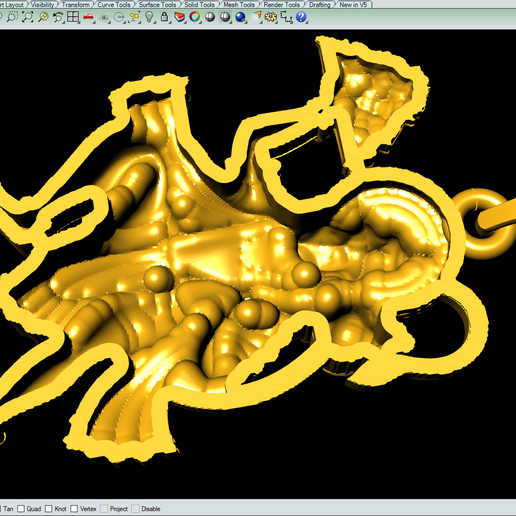Viewport: 516px width, 516px height.
Task: Open the color wheel Object Properties icon
Action: (x=195, y=17)
